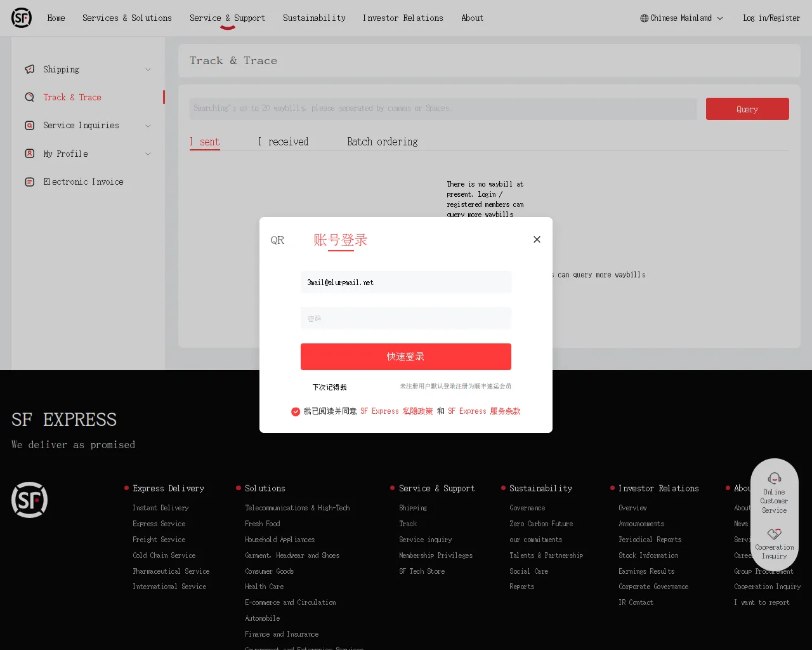This screenshot has height=650, width=812.
Task: Open footer link Consumer Goods
Action: (x=270, y=571)
